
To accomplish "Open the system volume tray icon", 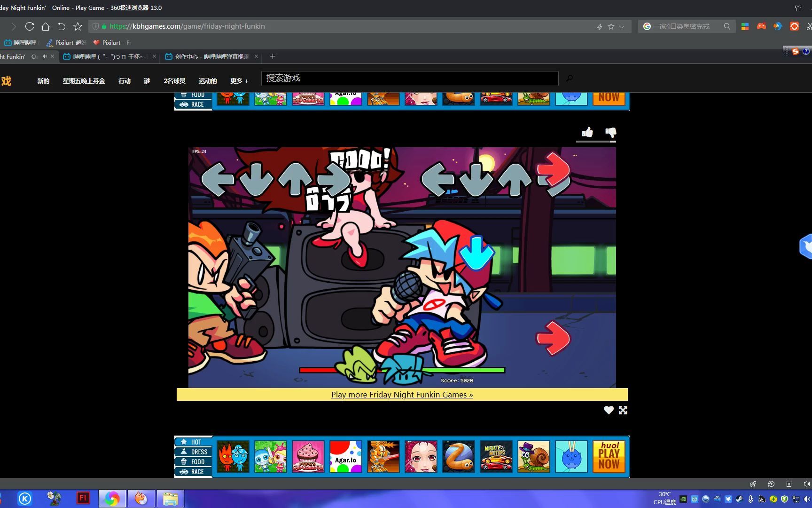I will pos(807,499).
